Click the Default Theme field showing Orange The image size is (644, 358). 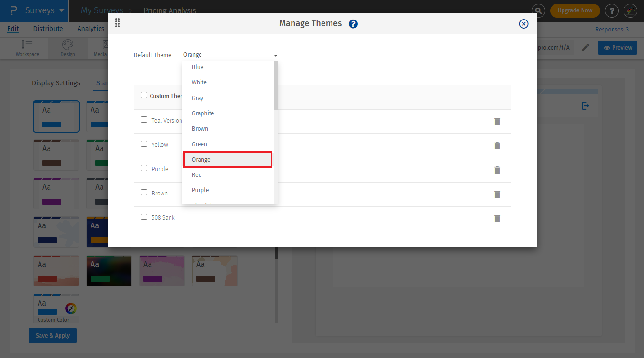(x=230, y=55)
